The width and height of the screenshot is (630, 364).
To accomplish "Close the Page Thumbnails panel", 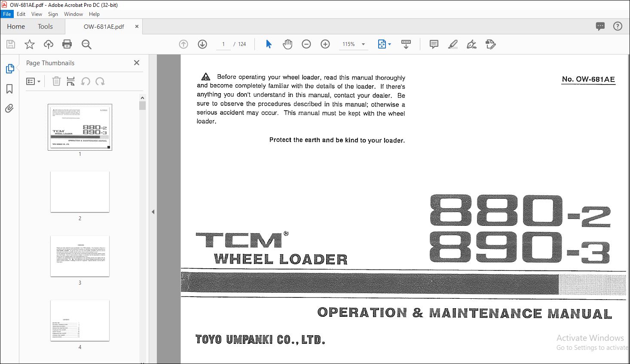I will (137, 63).
